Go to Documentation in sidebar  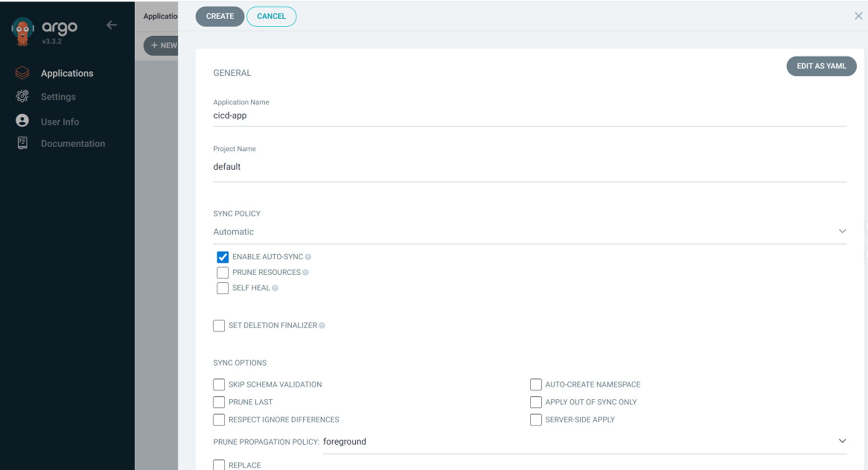click(x=72, y=143)
